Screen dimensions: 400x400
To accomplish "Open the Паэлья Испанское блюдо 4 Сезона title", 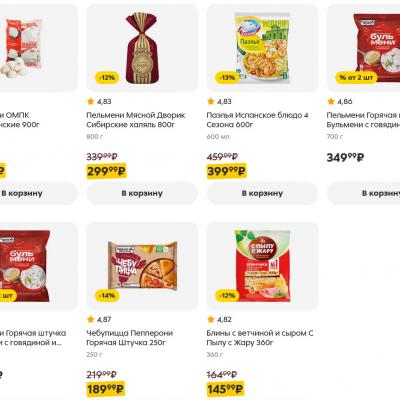I will point(257,120).
